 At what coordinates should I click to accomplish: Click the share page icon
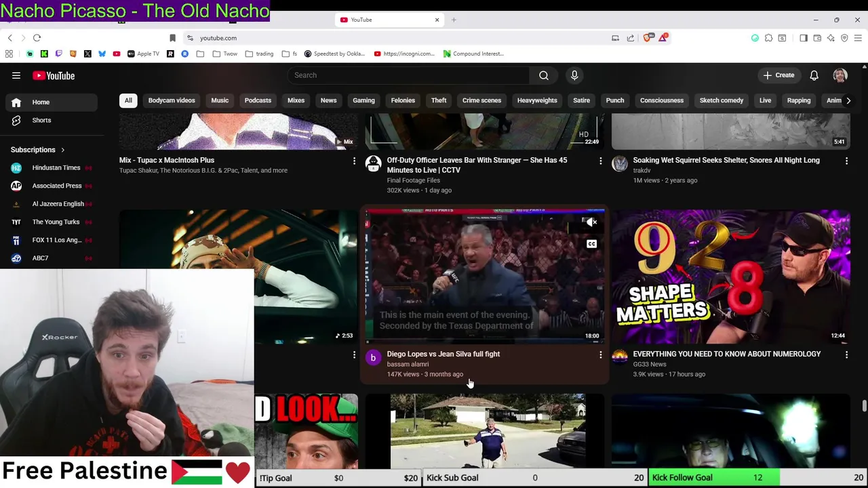pos(631,38)
